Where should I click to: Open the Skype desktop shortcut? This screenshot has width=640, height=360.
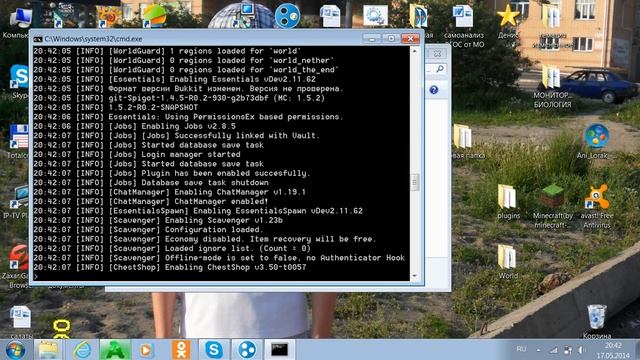pyautogui.click(x=19, y=77)
